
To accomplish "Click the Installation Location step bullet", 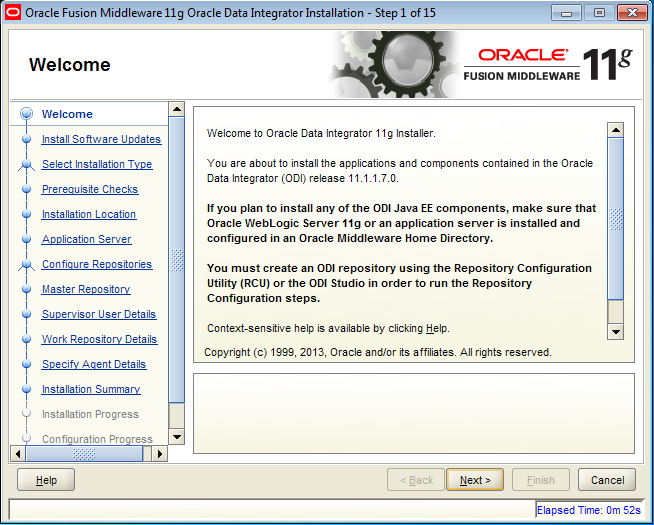I will point(26,214).
